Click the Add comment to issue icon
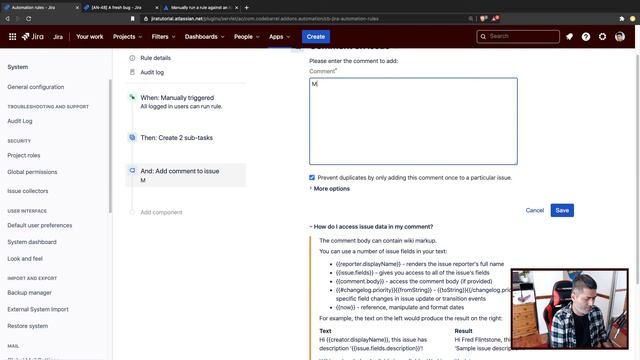The height and width of the screenshot is (360, 640). tap(132, 171)
